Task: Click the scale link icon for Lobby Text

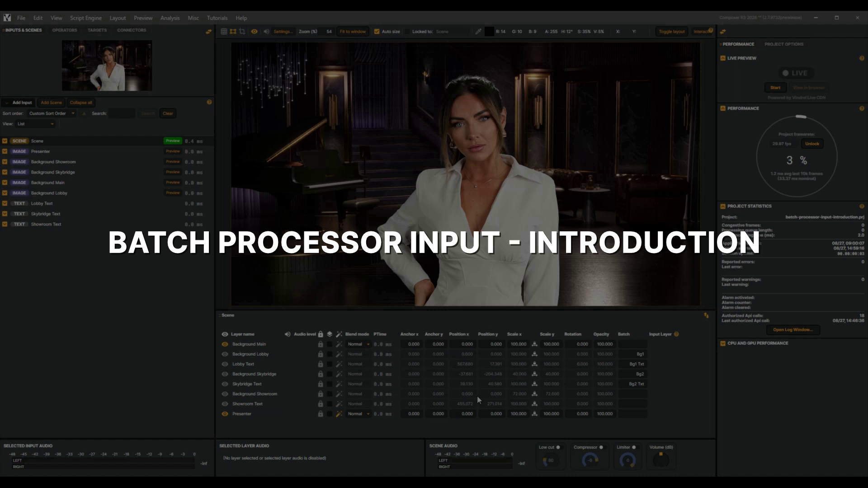Action: (534, 364)
